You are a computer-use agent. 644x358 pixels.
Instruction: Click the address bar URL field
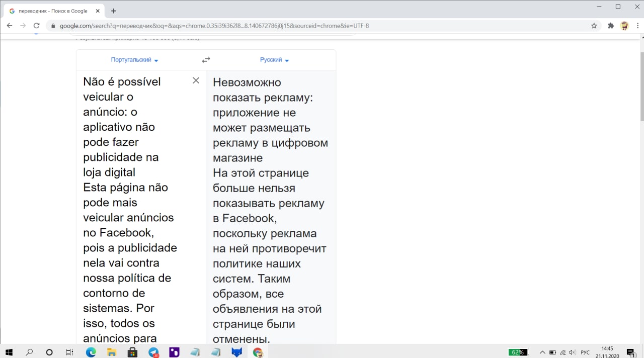pyautogui.click(x=322, y=26)
